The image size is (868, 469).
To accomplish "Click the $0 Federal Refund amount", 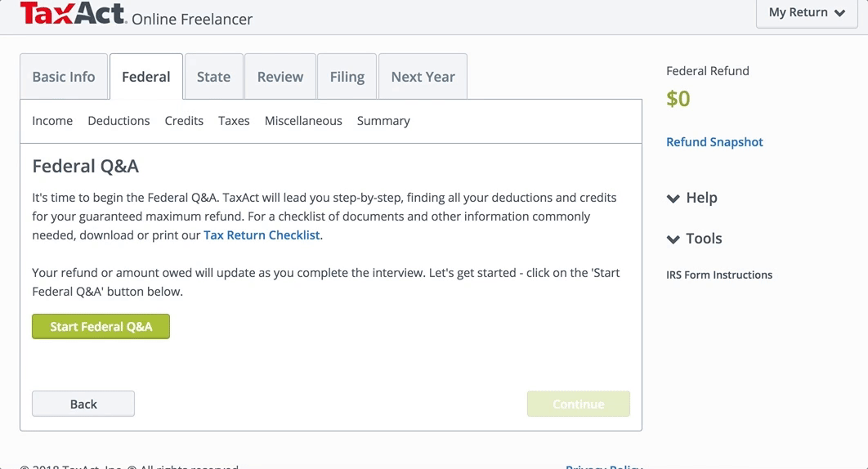I will click(x=678, y=99).
